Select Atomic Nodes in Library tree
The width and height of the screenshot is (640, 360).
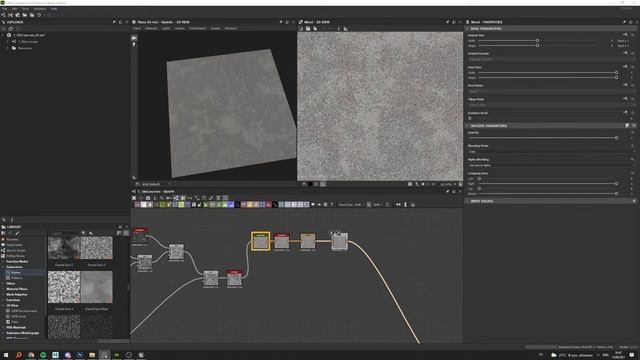pyautogui.click(x=16, y=251)
